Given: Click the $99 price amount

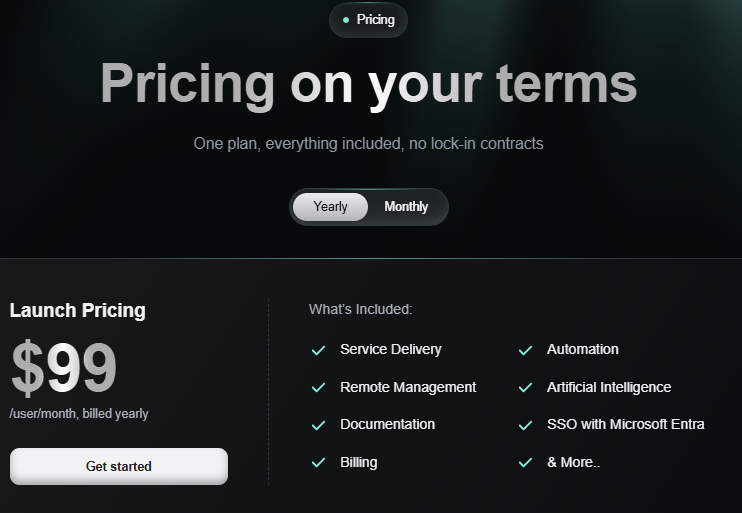Looking at the screenshot, I should [x=64, y=369].
